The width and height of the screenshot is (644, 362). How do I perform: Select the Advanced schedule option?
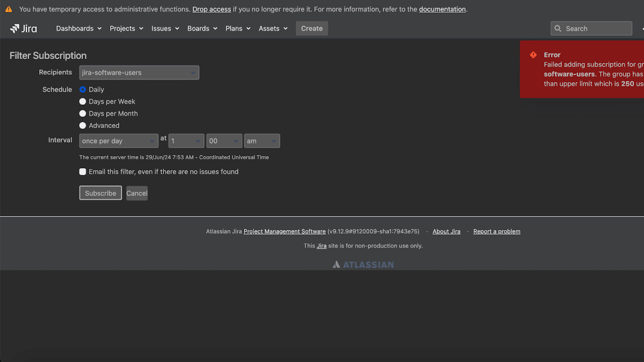click(83, 125)
